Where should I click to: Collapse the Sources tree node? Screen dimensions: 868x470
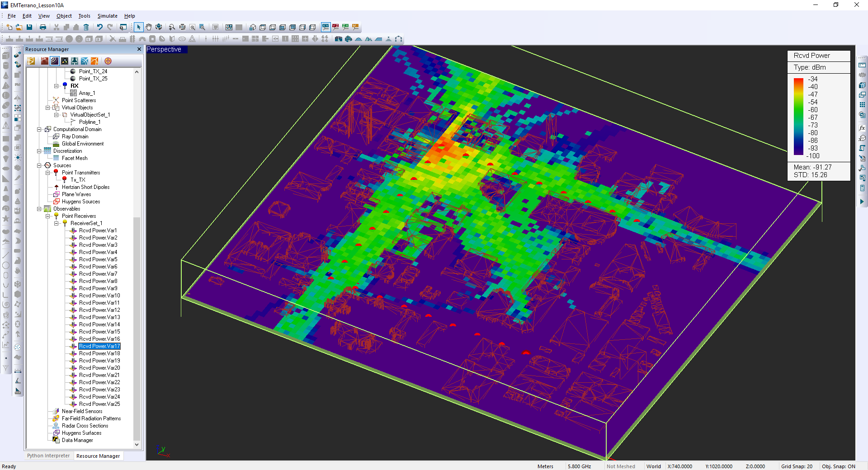[x=39, y=165]
